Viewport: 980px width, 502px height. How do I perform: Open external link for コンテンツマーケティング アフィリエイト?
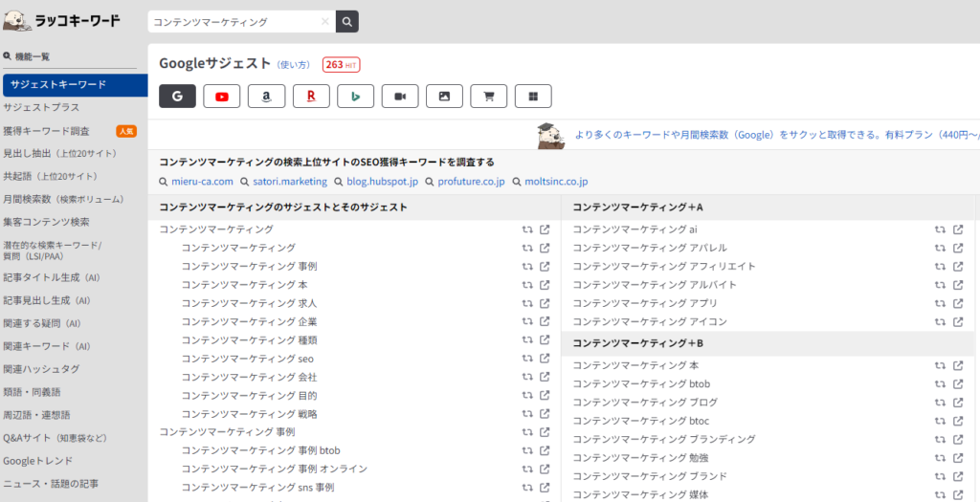957,266
